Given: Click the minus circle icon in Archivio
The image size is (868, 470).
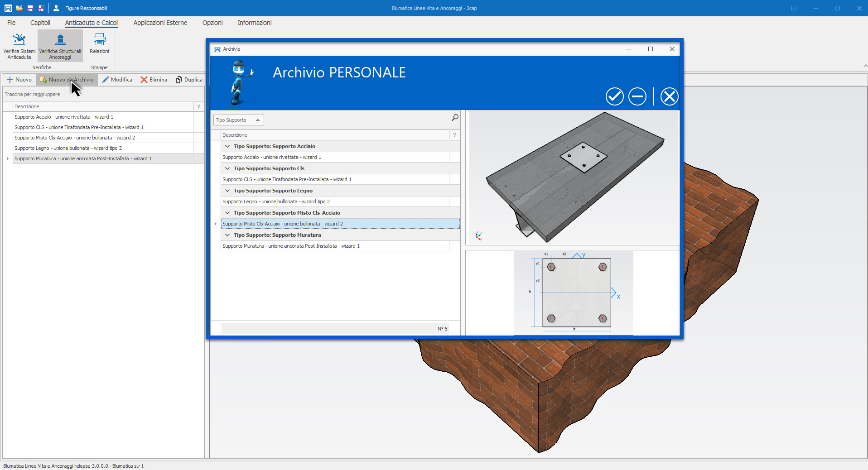Looking at the screenshot, I should click(637, 96).
